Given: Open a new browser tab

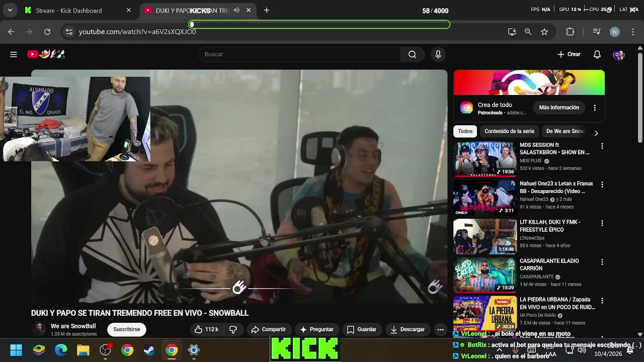Looking at the screenshot, I should coord(267,10).
